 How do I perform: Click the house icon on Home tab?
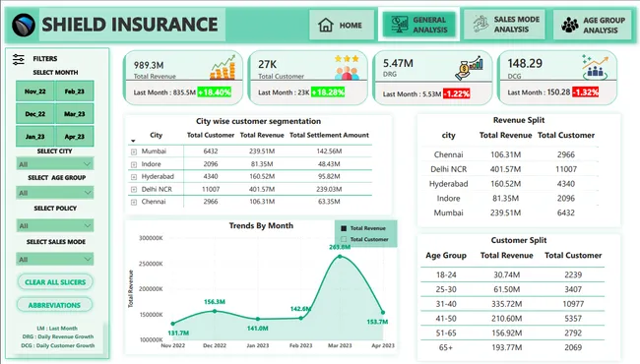[326, 26]
